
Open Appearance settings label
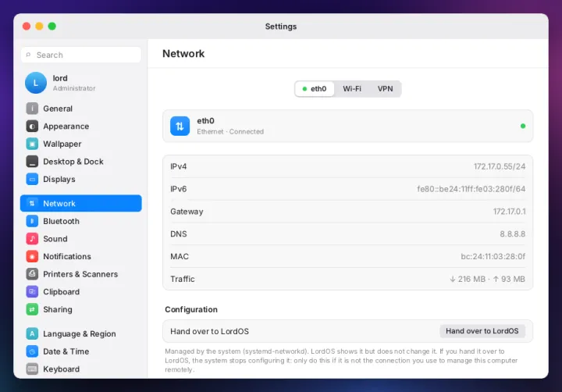(66, 127)
